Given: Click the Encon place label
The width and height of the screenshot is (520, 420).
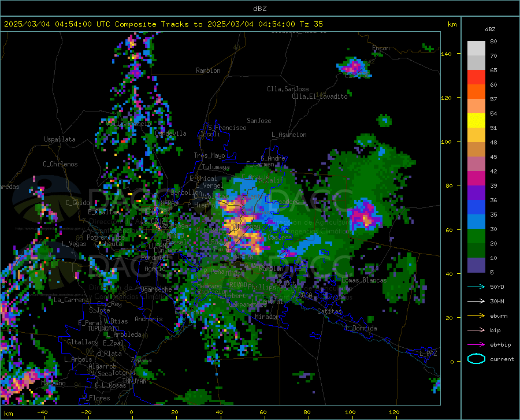Looking at the screenshot, I should pyautogui.click(x=381, y=48).
